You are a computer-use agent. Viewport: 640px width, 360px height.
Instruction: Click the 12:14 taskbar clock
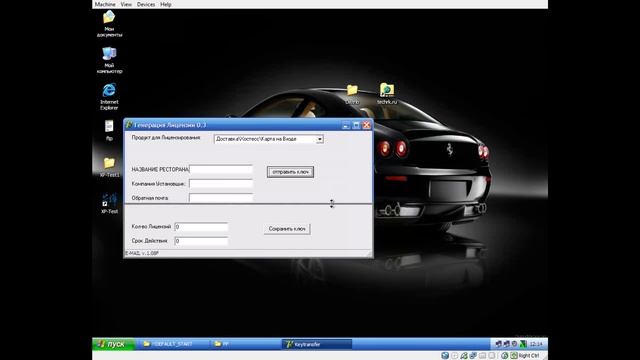point(536,344)
